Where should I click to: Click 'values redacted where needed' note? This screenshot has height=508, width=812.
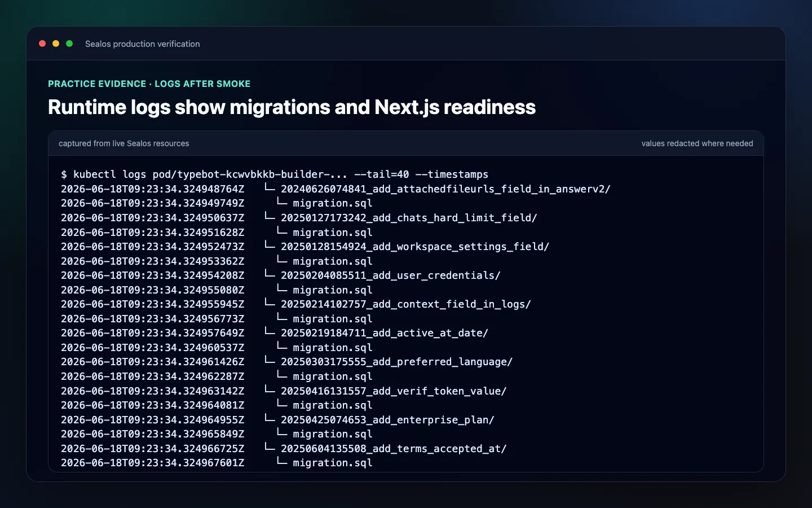click(697, 143)
